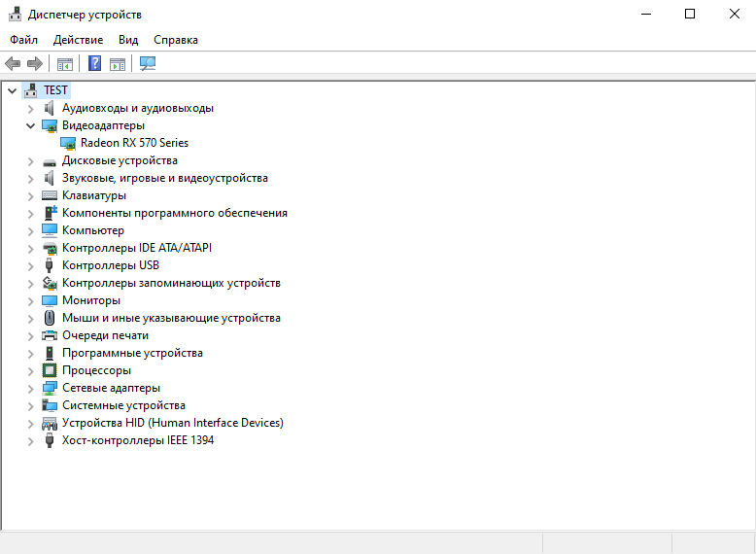
Task: Click the Back arrow in the toolbar
Action: tap(13, 64)
